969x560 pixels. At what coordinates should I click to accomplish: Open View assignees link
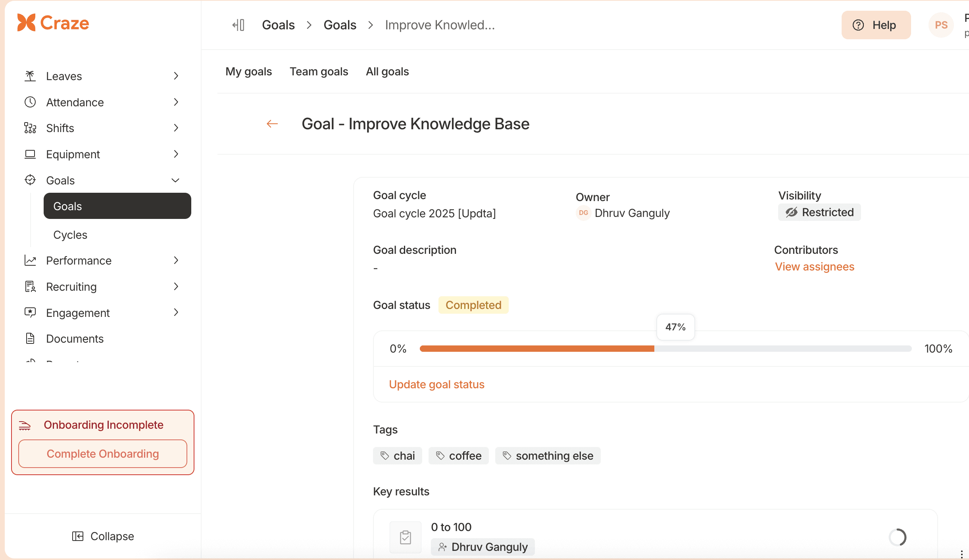coord(814,267)
